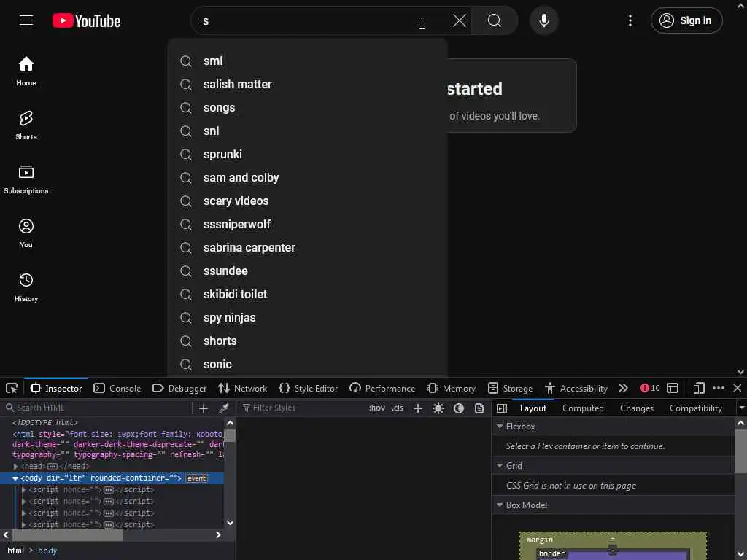Choose the 'salish matter' suggestion
The image size is (747, 560).
tap(308, 85)
